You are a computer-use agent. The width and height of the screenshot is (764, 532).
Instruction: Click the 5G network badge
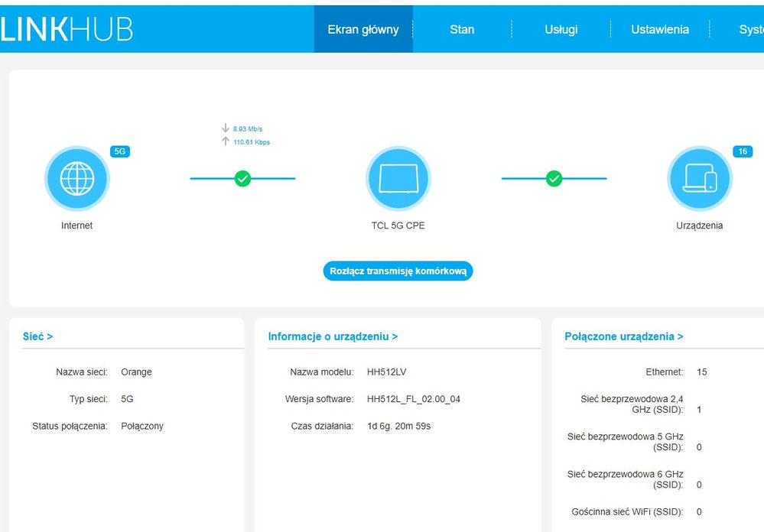(x=120, y=151)
